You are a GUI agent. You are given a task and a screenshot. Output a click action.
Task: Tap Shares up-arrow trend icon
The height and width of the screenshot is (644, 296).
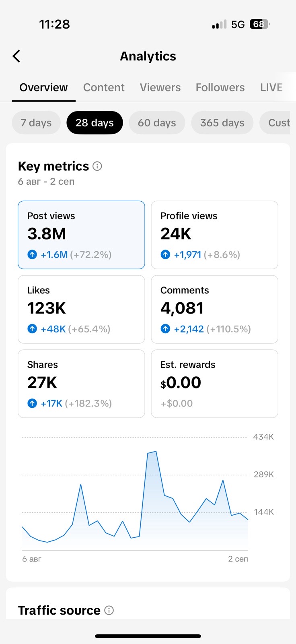(x=32, y=403)
